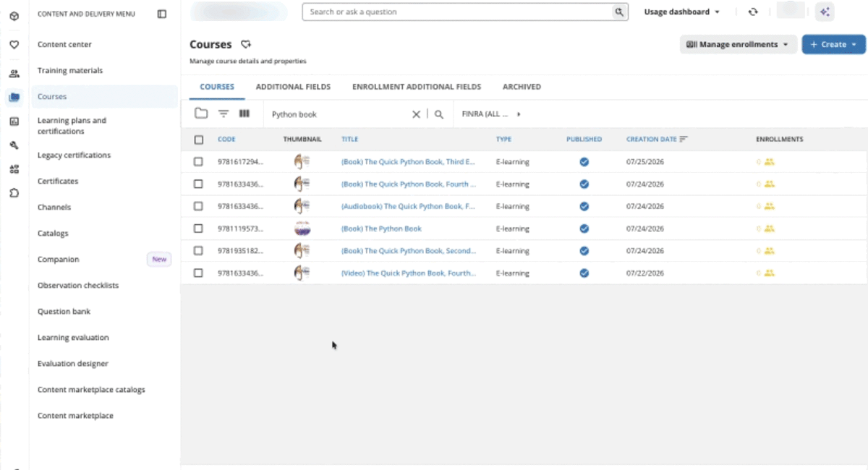
Task: Click the global 'Search or ask a question' field
Action: (459, 12)
